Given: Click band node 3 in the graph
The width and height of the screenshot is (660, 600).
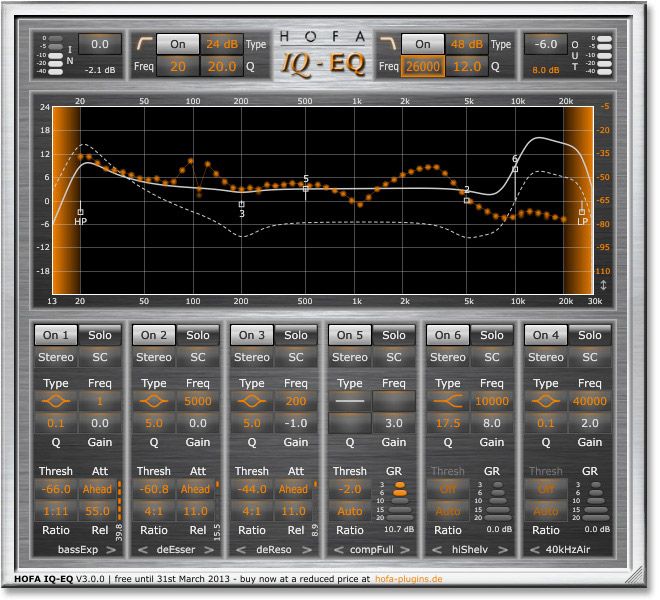Looking at the screenshot, I should [241, 204].
